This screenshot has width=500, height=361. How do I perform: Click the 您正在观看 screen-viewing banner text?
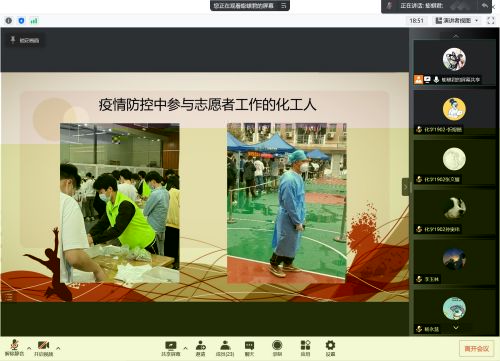(x=243, y=5)
